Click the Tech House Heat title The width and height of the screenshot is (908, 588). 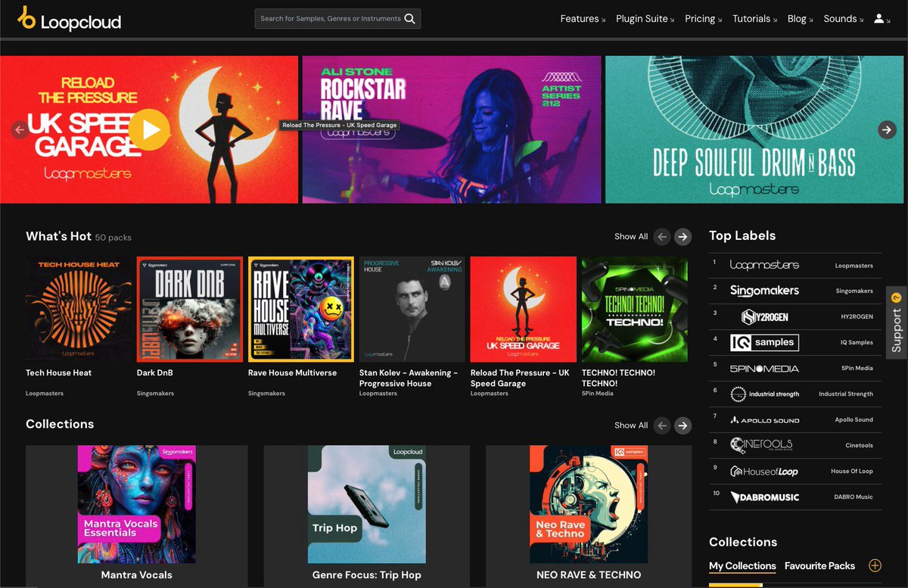pyautogui.click(x=59, y=373)
